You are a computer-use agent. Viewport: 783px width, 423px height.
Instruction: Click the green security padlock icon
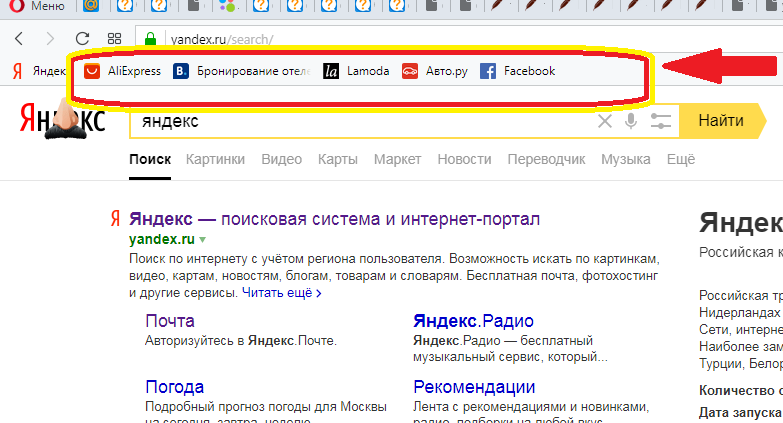(x=150, y=39)
